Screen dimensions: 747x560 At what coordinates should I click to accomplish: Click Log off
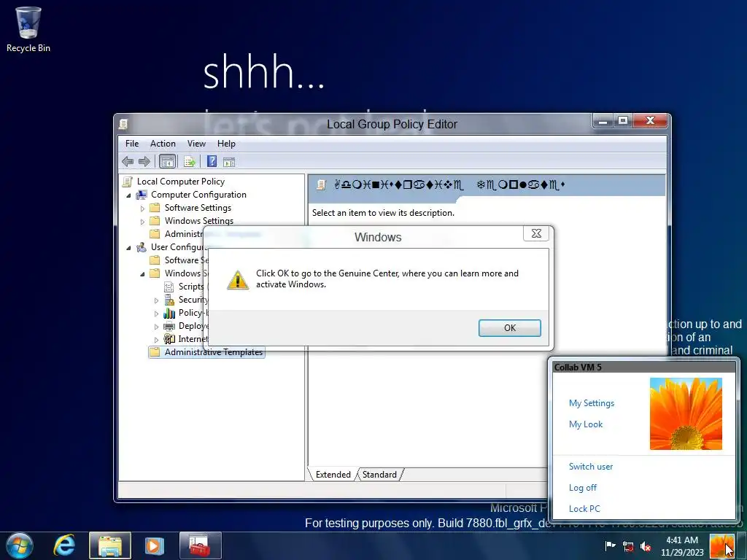pyautogui.click(x=582, y=487)
